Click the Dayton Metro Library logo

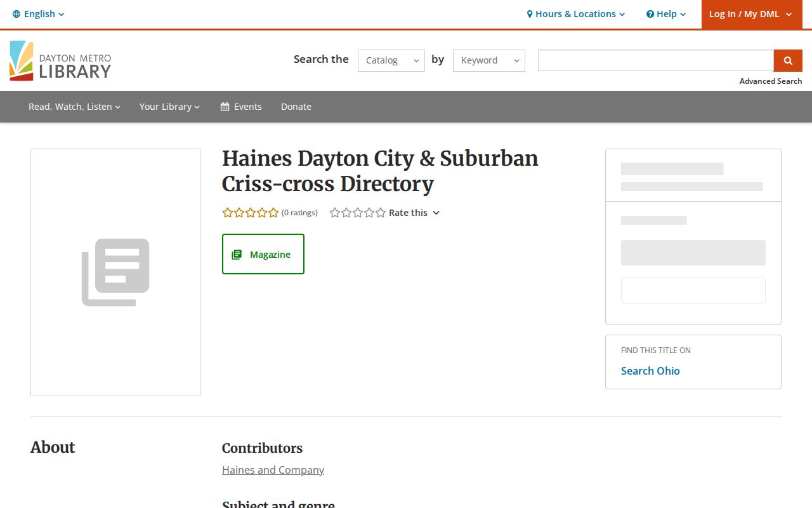pyautogui.click(x=60, y=60)
